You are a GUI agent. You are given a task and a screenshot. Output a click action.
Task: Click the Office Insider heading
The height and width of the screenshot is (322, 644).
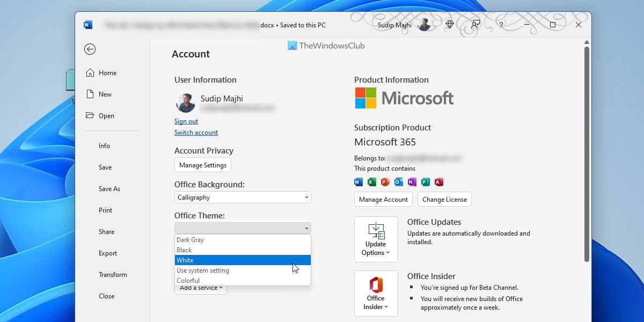click(x=431, y=276)
